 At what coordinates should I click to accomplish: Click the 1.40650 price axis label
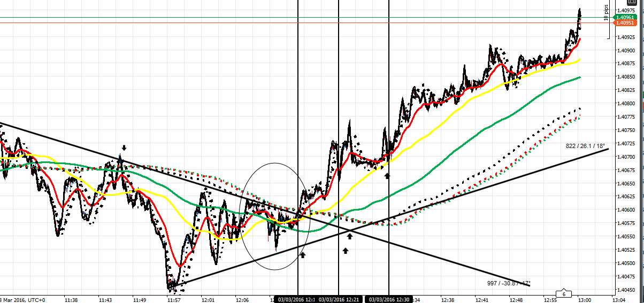[626, 184]
